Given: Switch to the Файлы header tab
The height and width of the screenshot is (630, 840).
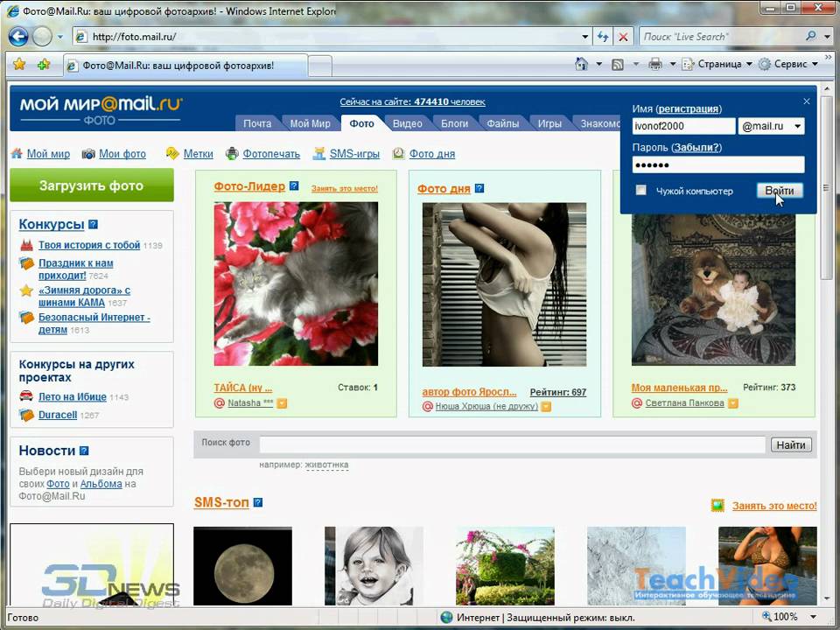Looking at the screenshot, I should [x=502, y=123].
